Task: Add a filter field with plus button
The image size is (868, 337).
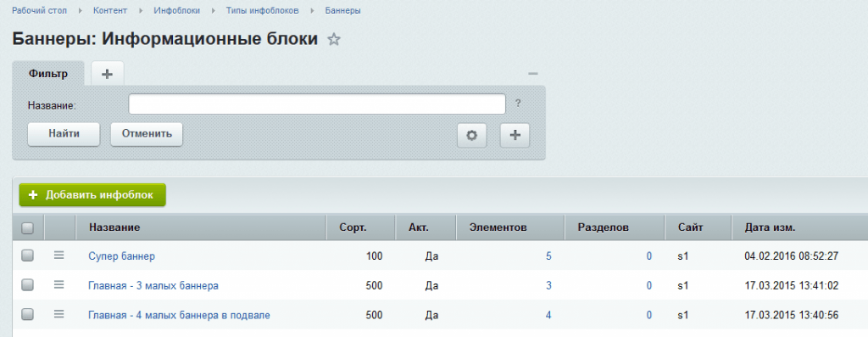Action: point(515,135)
